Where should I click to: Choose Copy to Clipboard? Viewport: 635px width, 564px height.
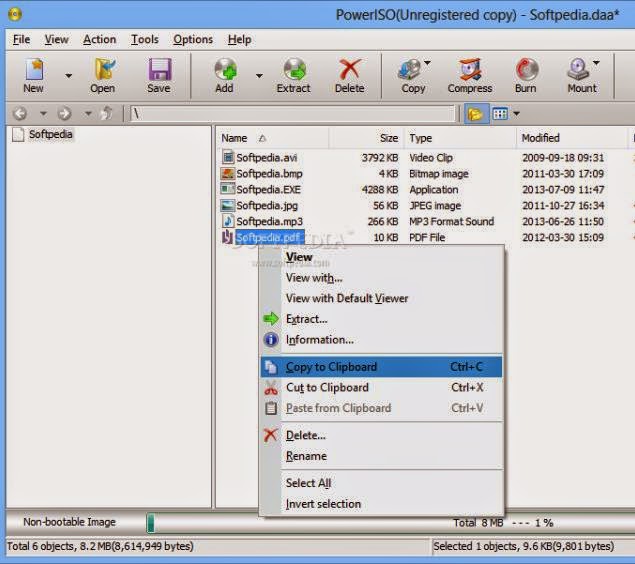(381, 367)
